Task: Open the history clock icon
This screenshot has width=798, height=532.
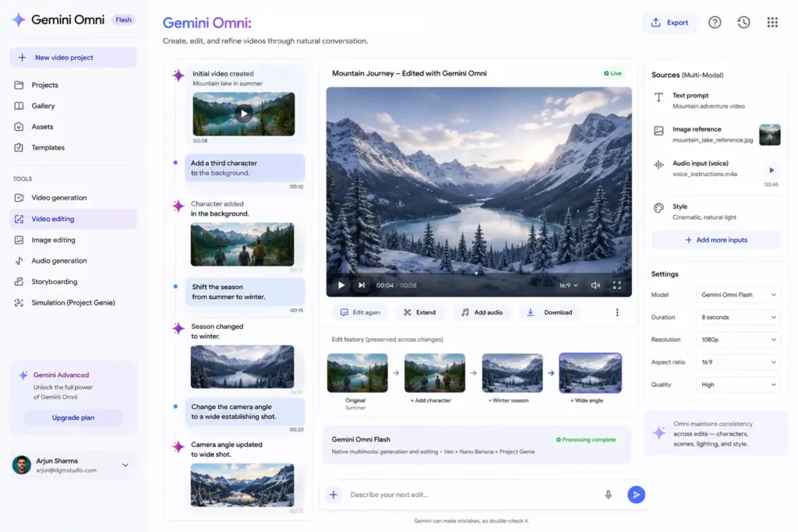Action: [x=743, y=23]
